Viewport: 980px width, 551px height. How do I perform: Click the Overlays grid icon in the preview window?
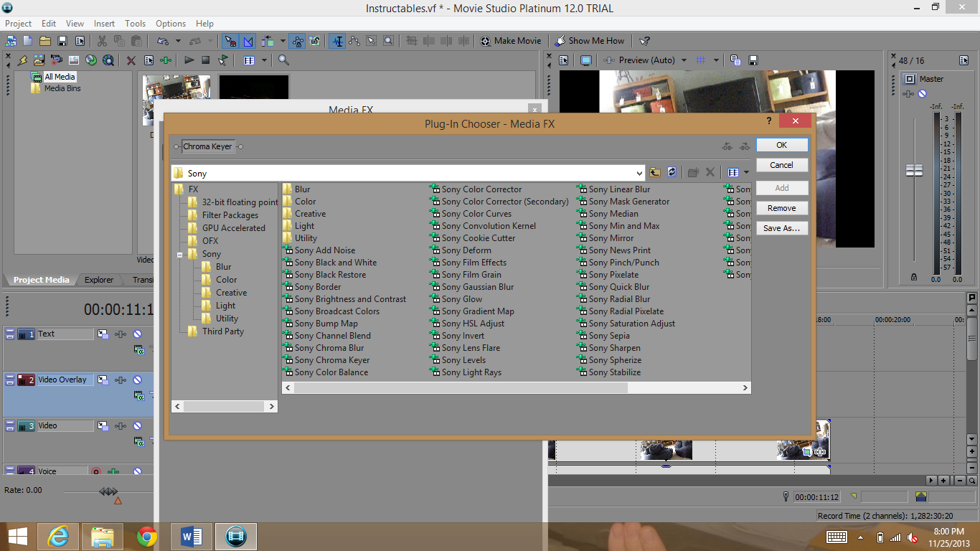click(x=701, y=60)
